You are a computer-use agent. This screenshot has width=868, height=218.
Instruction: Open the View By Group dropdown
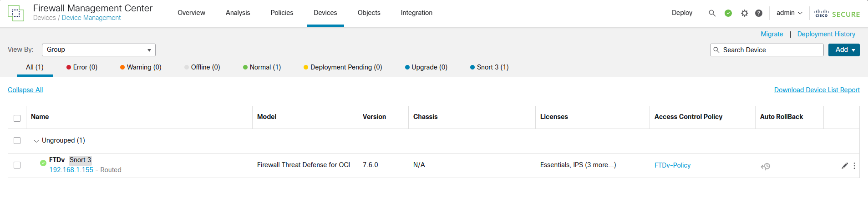click(99, 50)
